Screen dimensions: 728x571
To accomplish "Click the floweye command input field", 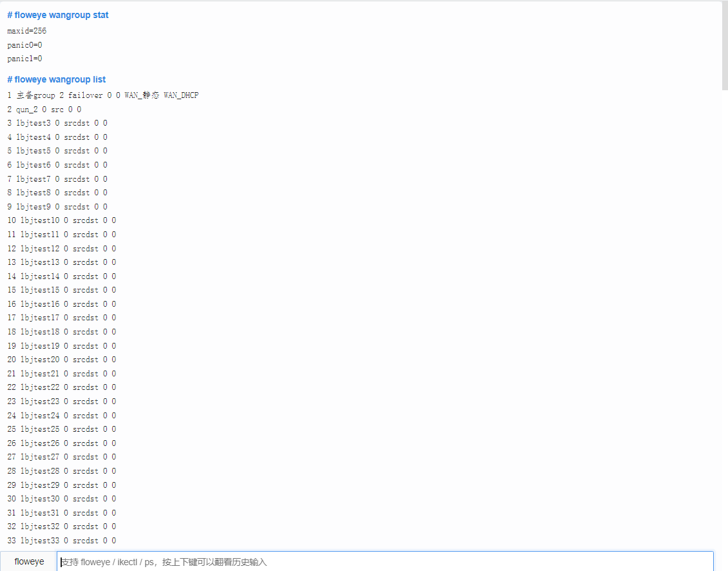I will [x=385, y=562].
